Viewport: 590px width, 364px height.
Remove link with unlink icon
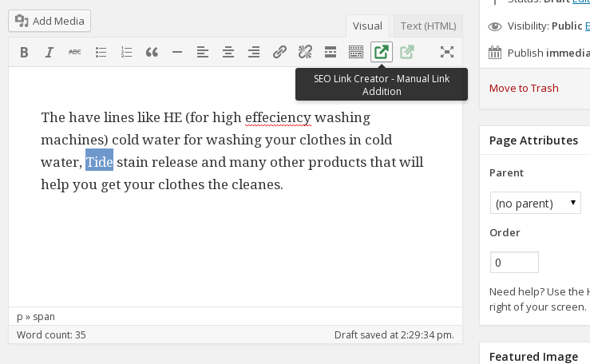305,52
